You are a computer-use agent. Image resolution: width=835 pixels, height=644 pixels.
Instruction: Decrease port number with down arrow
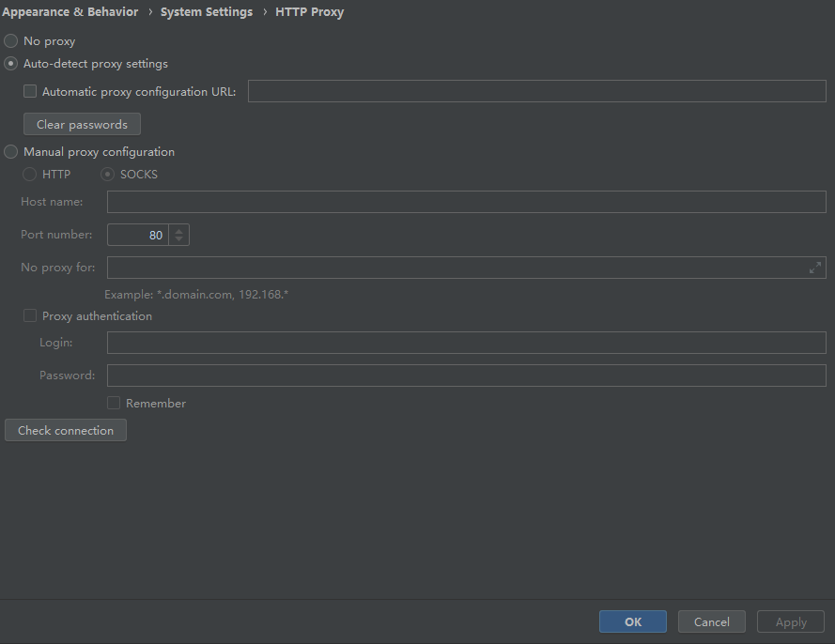pos(178,239)
